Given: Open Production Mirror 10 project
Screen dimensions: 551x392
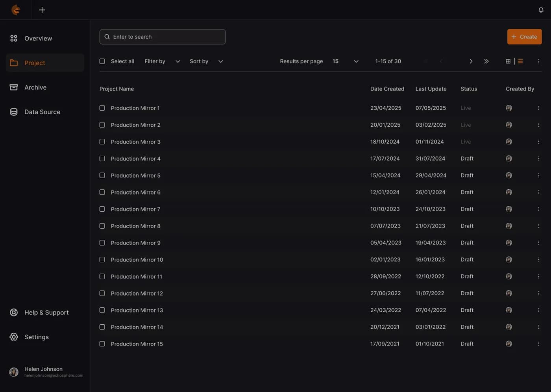Looking at the screenshot, I should (x=137, y=260).
